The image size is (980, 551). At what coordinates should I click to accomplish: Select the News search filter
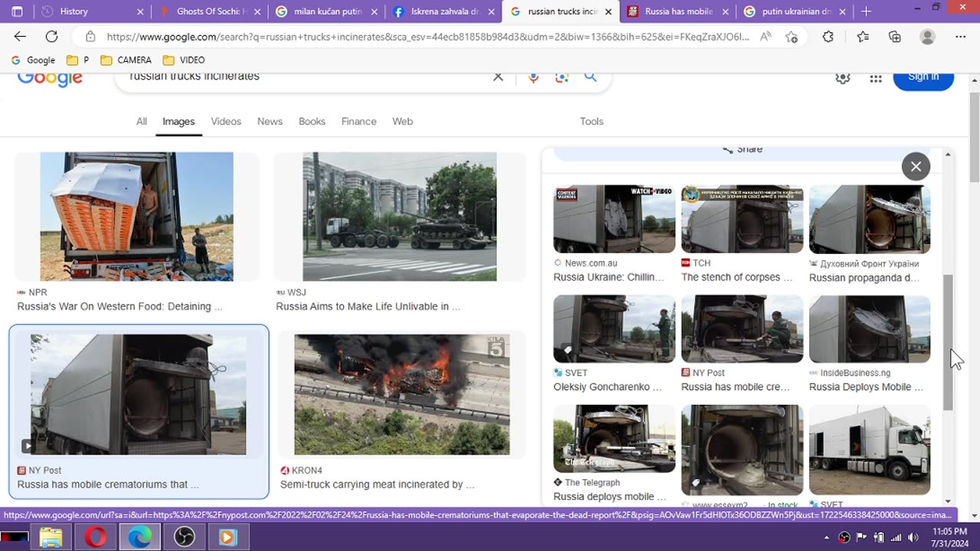[x=269, y=122]
